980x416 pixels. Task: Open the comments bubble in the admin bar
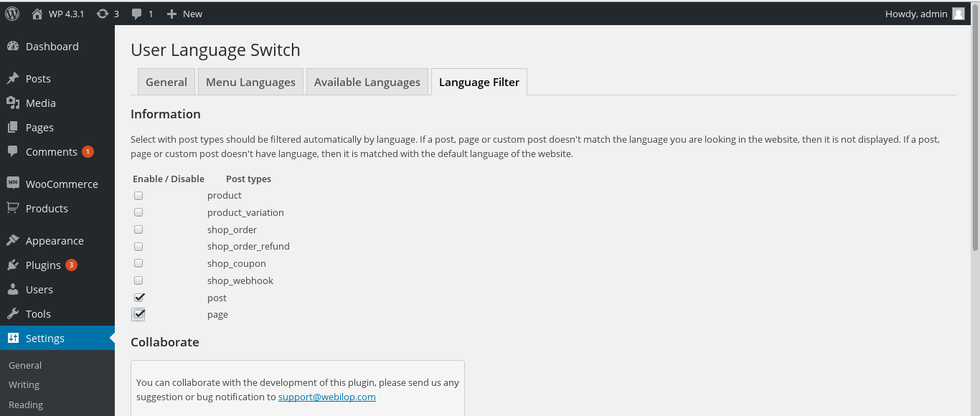[x=137, y=14]
